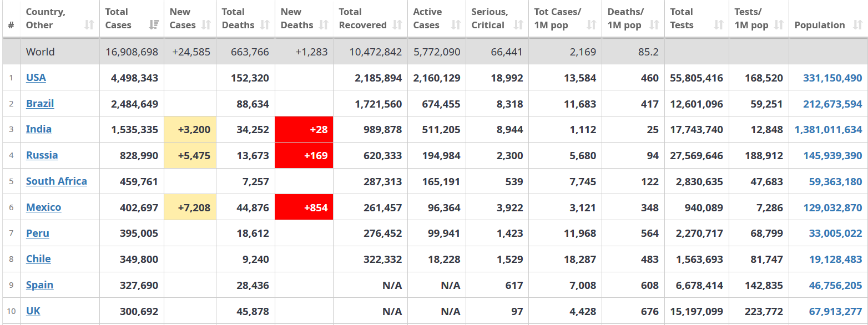Screen dimensions: 868x325
Task: Open India's population figure link
Action: pos(828,130)
